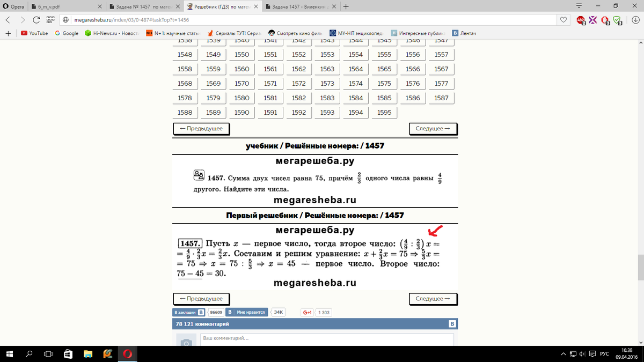
Task: Open the Opera downloads arrow icon
Action: tap(635, 20)
